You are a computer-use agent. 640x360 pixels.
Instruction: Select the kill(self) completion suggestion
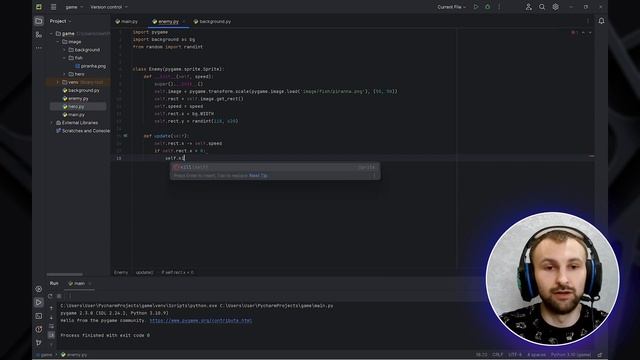coord(275,167)
